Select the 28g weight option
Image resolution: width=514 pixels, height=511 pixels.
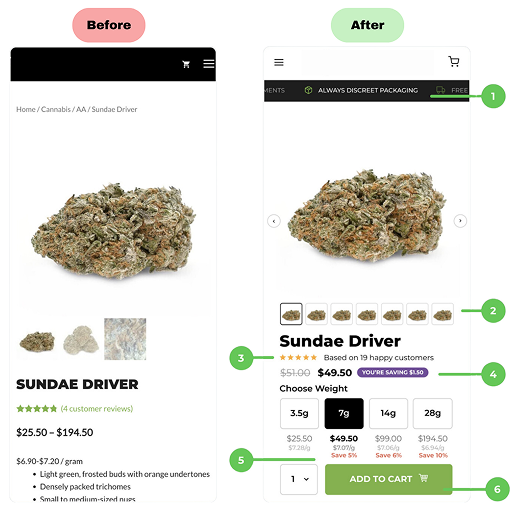tap(433, 413)
